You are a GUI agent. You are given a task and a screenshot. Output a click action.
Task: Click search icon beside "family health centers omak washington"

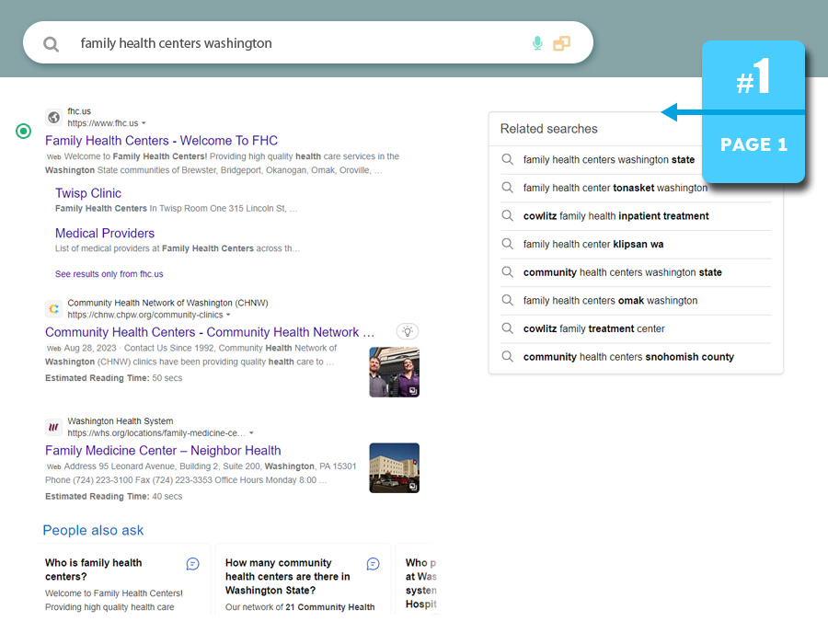[508, 300]
